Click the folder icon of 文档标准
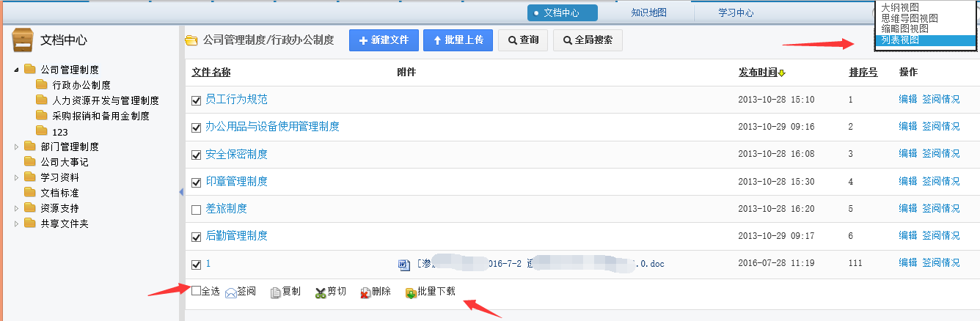 tap(29, 193)
